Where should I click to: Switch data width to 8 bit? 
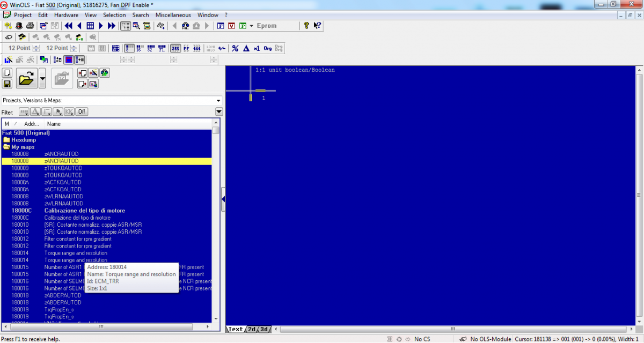[130, 48]
